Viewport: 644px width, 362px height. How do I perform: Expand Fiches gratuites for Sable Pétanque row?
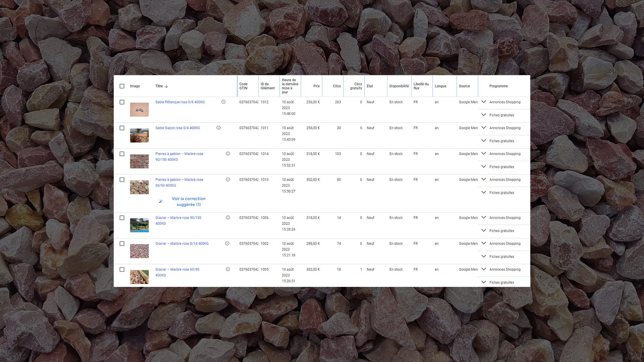(x=484, y=115)
